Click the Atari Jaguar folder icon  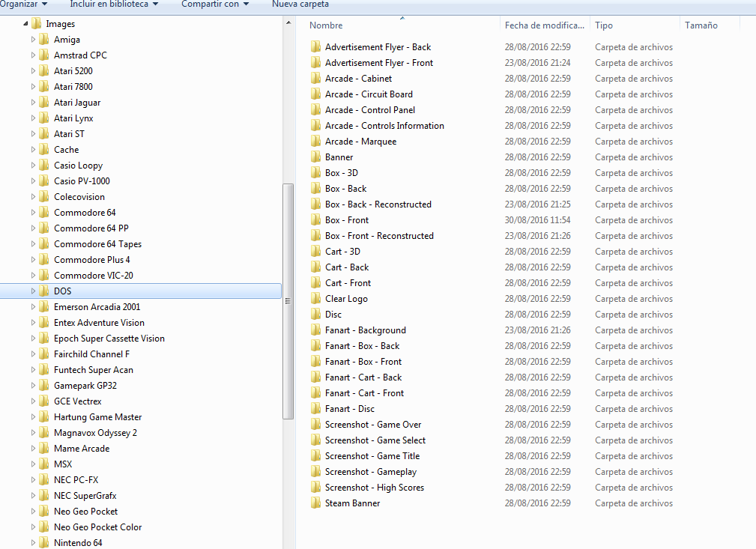[x=44, y=102]
